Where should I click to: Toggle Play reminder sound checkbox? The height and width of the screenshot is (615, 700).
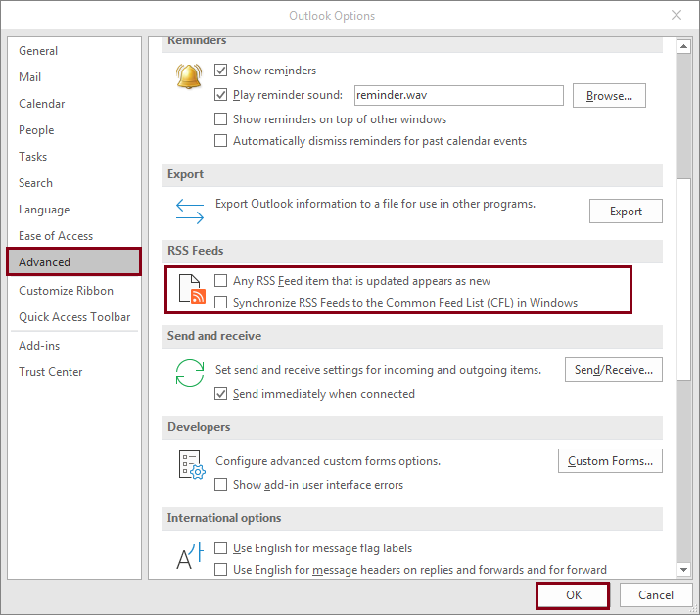point(220,95)
